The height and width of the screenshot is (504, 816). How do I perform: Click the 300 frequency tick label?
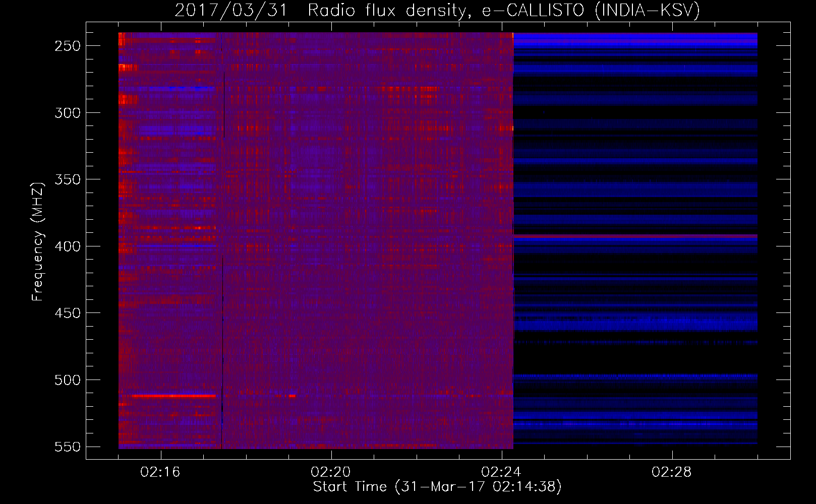[x=67, y=113]
